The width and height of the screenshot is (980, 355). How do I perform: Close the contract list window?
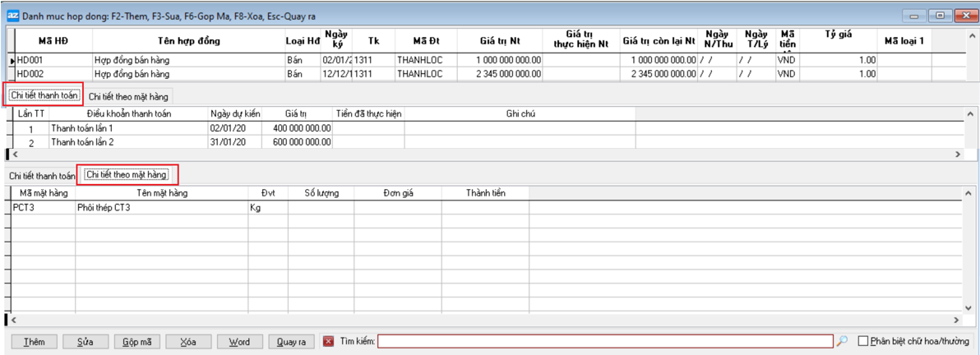pyautogui.click(x=963, y=15)
